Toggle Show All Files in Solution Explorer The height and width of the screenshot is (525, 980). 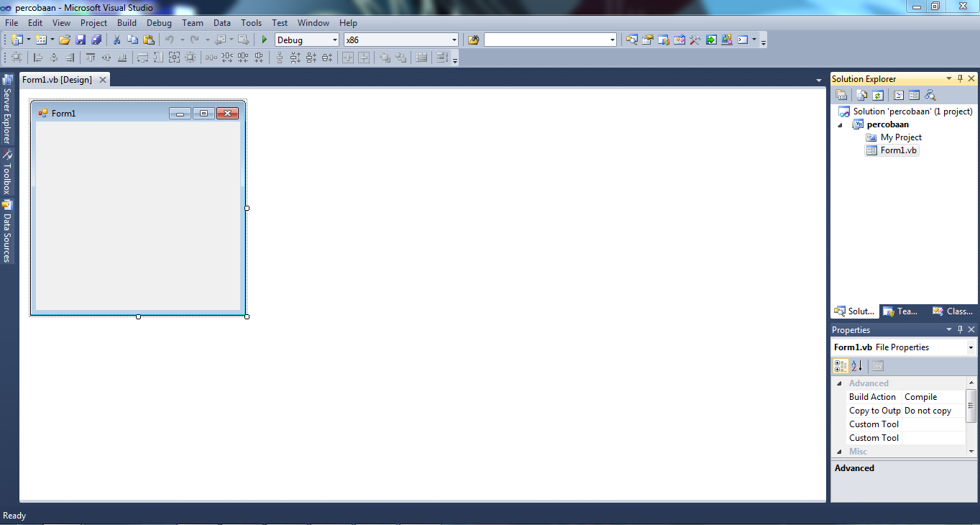(861, 94)
